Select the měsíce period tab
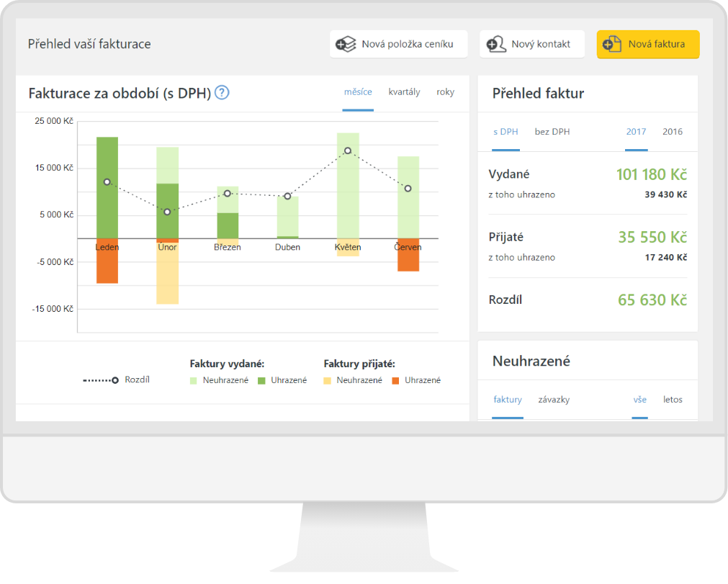This screenshot has height=584, width=728. [358, 92]
